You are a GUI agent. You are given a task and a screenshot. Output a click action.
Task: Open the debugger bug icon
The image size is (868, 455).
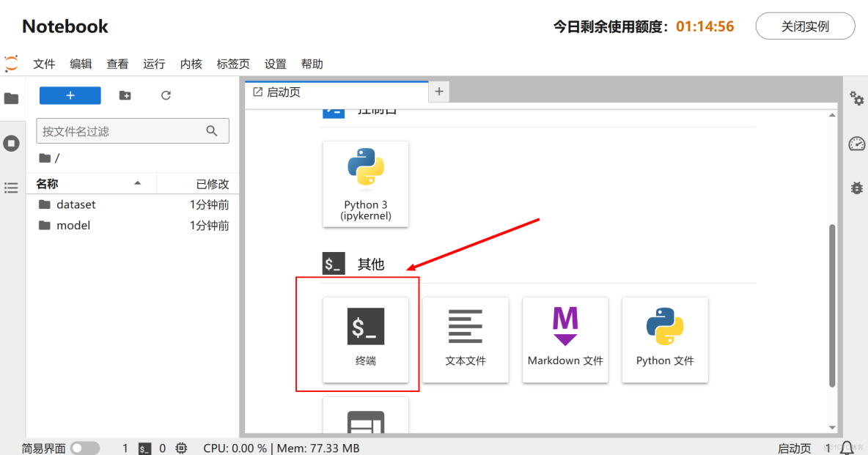click(856, 188)
